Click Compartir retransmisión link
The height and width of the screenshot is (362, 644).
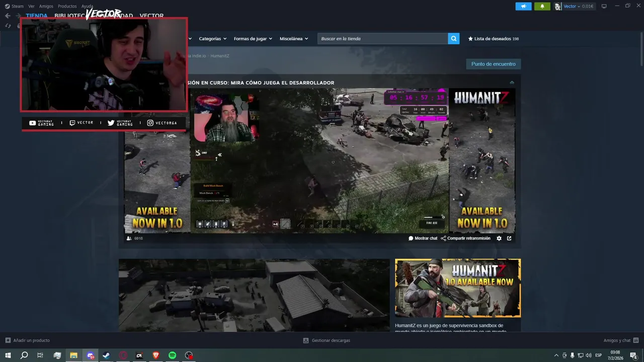point(466,238)
